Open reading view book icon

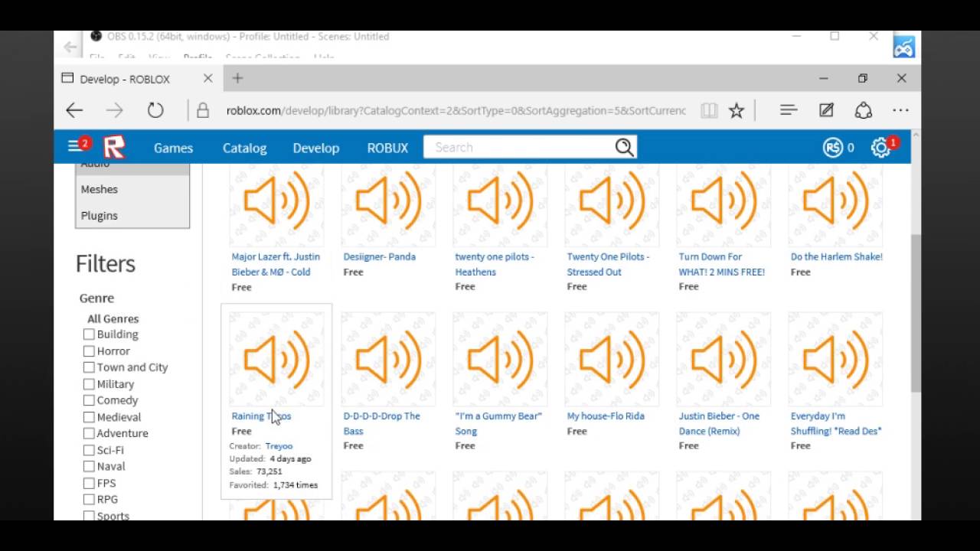[709, 110]
